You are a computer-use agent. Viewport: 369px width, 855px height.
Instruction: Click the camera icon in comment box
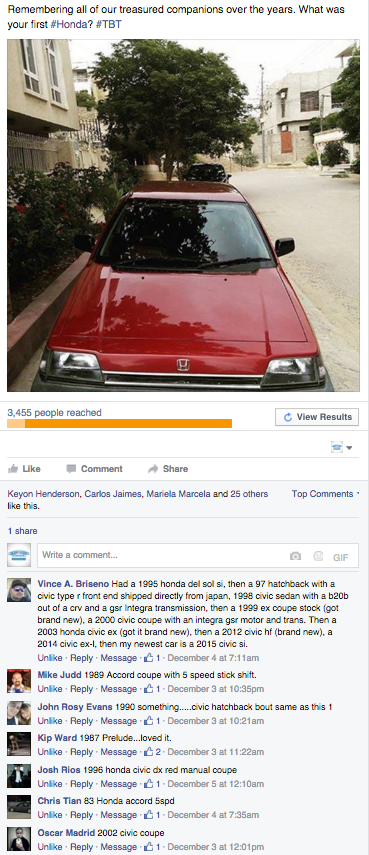(295, 556)
